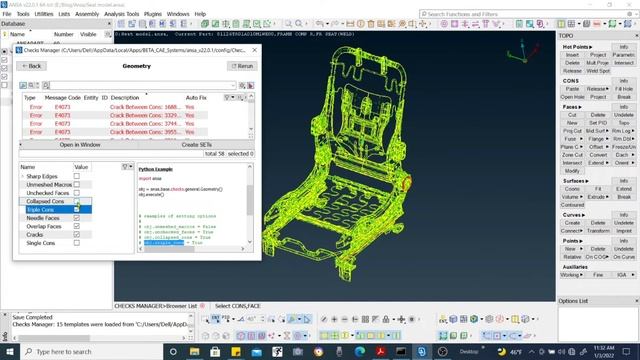Select the Crack Between Cons: 3744 error row
This screenshot has width=640, height=360.
pos(115,124)
